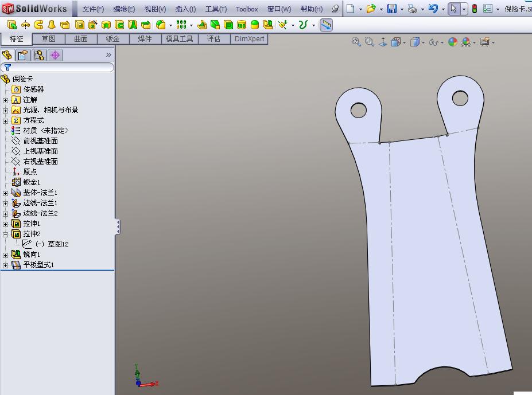Screen dimensions: 532x395
Task: Open the Hole Wizard tool
Action: click(93, 25)
